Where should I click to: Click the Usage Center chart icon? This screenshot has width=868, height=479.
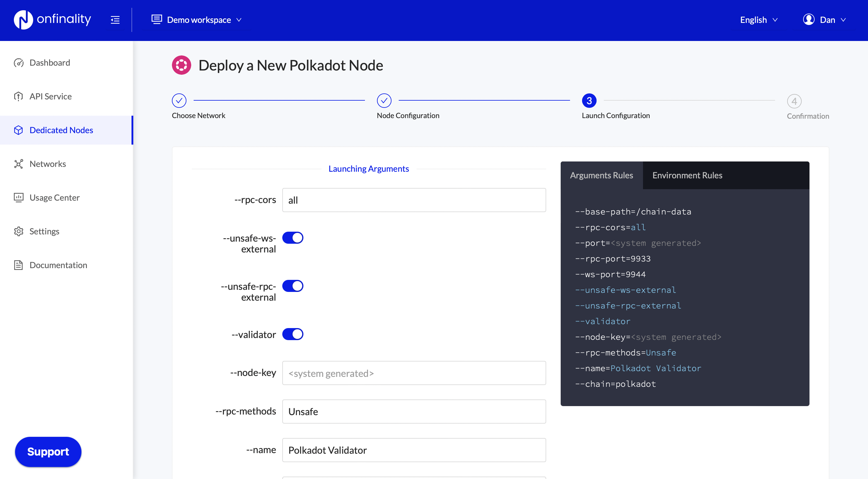click(18, 198)
